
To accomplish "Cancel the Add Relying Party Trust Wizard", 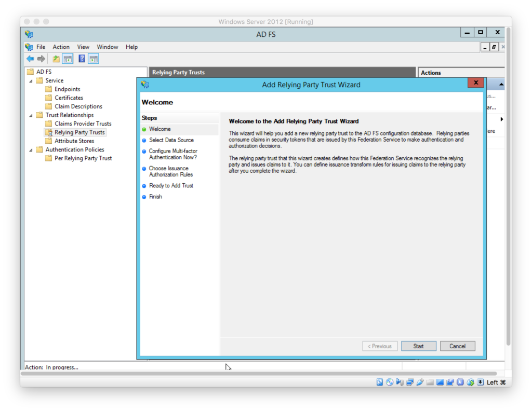I will pyautogui.click(x=457, y=346).
